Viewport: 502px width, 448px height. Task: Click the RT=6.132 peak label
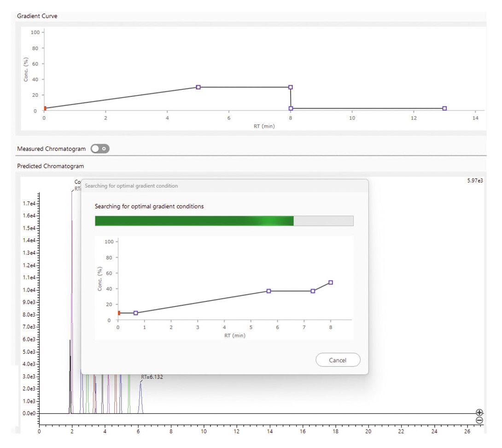152,377
